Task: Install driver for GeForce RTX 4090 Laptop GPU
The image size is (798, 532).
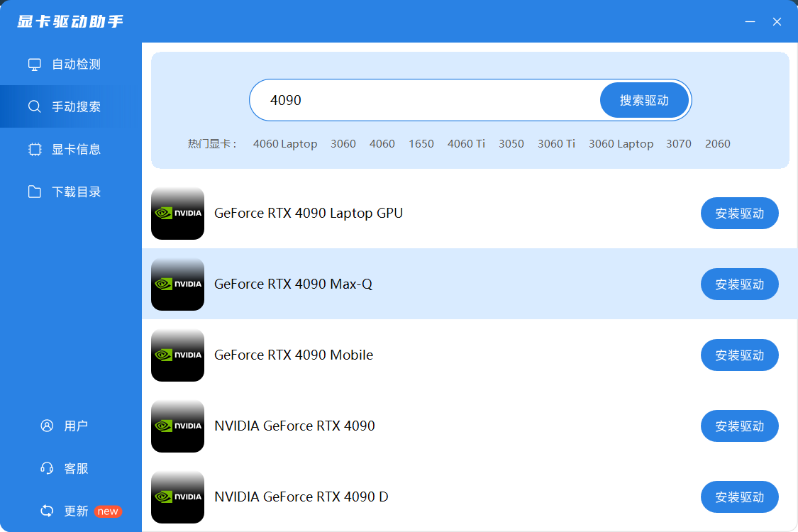Action: pos(739,214)
